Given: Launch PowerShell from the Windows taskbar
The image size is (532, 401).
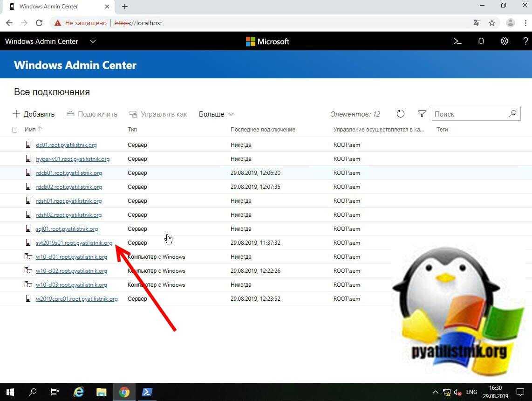Looking at the screenshot, I should [x=147, y=392].
